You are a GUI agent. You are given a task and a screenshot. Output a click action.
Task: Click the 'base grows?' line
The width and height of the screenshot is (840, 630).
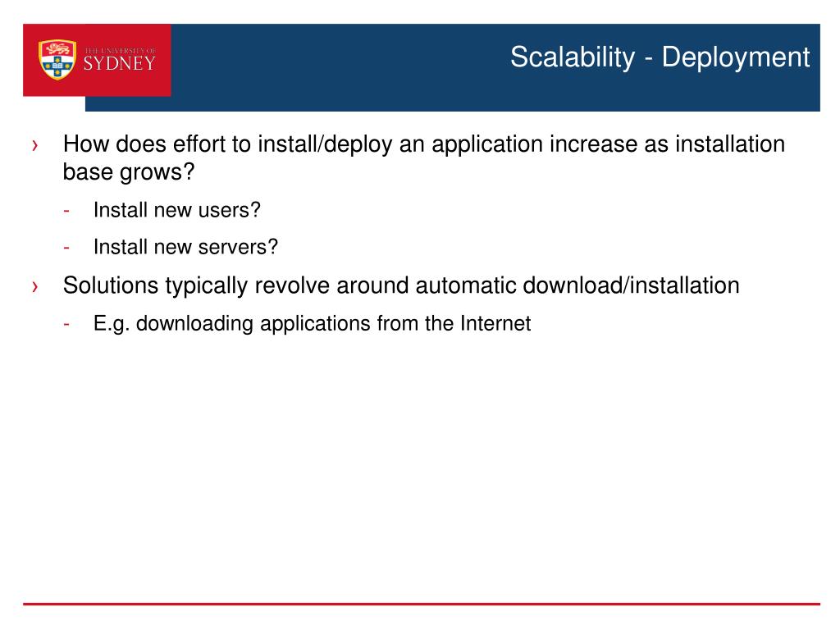[x=129, y=172]
